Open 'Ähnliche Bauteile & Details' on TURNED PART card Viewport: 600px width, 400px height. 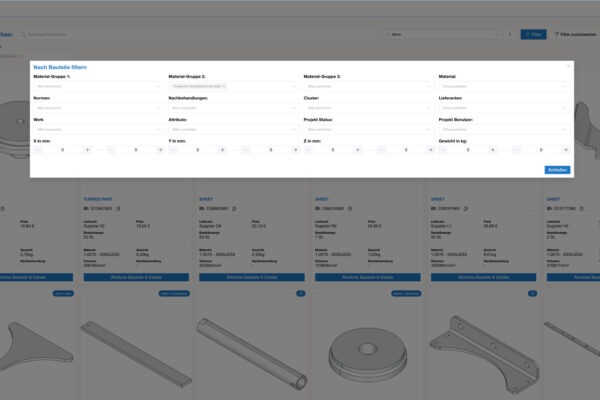136,277
